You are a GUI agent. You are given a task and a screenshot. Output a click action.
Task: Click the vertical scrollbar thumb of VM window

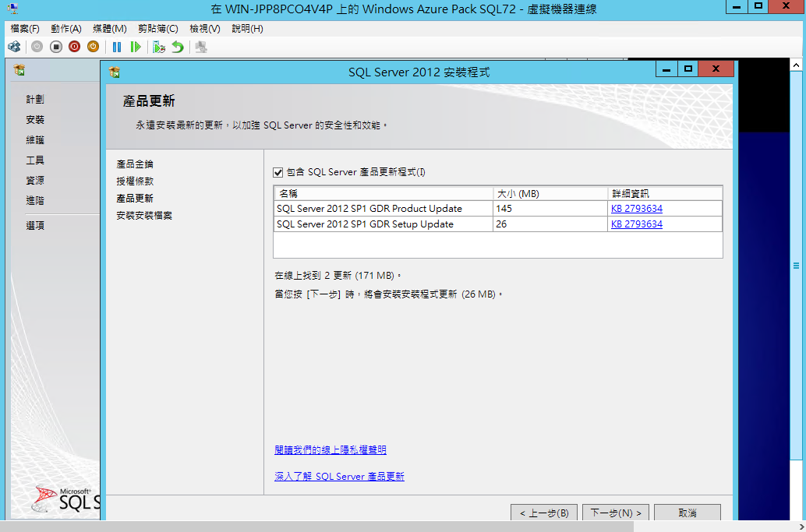[x=796, y=266]
